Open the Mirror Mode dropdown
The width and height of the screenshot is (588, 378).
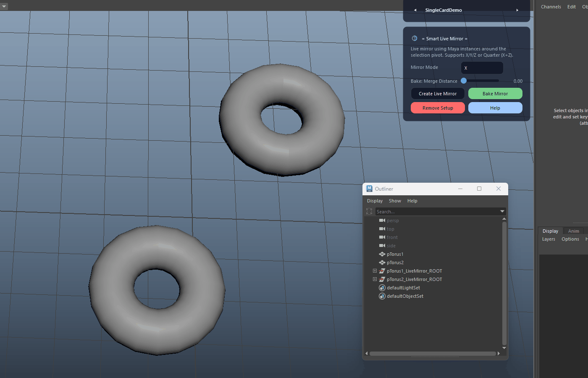point(482,68)
